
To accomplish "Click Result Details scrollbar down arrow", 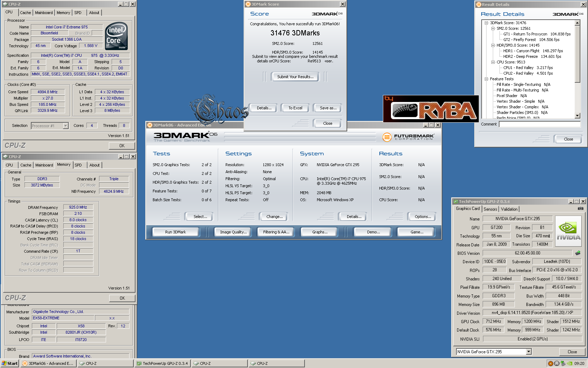I will [577, 116].
